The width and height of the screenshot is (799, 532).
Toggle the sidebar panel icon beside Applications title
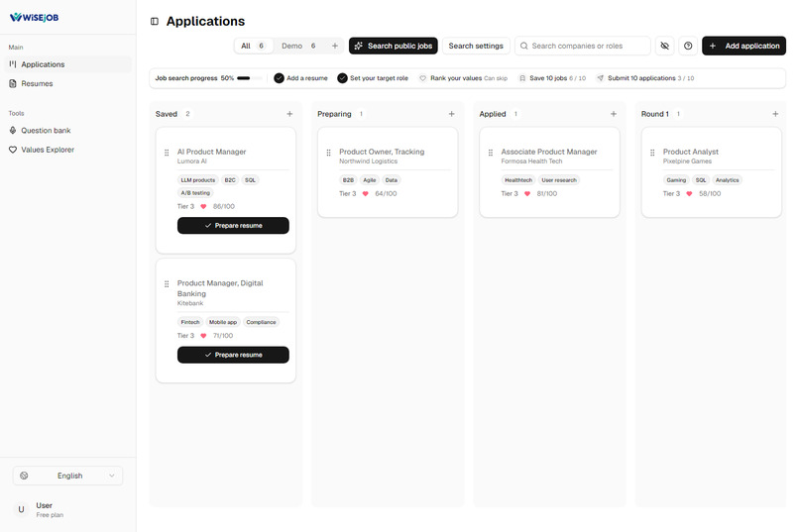(x=155, y=22)
